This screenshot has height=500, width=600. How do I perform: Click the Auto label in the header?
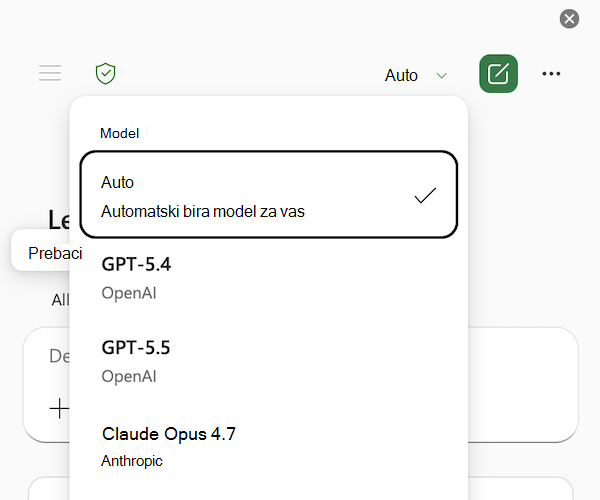[x=401, y=75]
